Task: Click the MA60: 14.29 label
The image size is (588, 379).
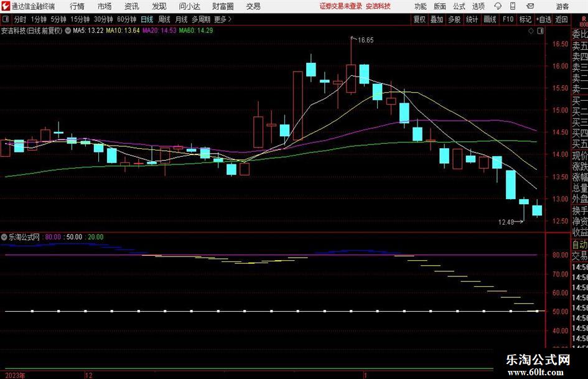Action: point(196,30)
